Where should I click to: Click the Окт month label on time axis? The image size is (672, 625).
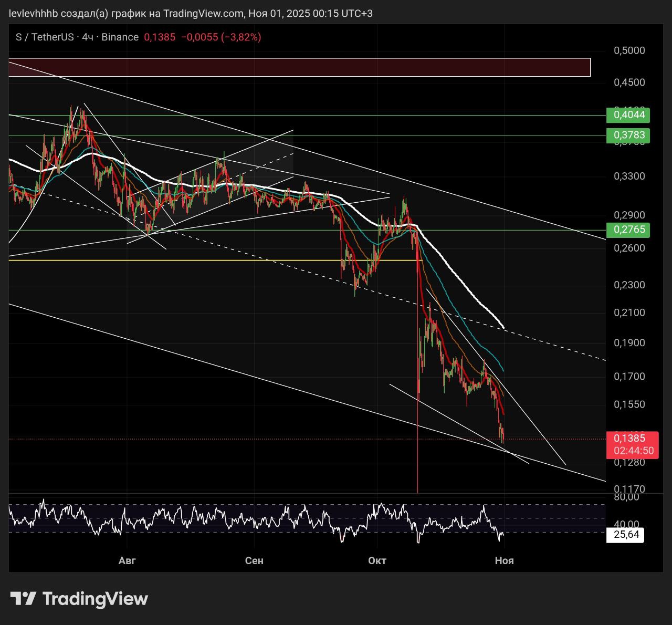point(377,560)
